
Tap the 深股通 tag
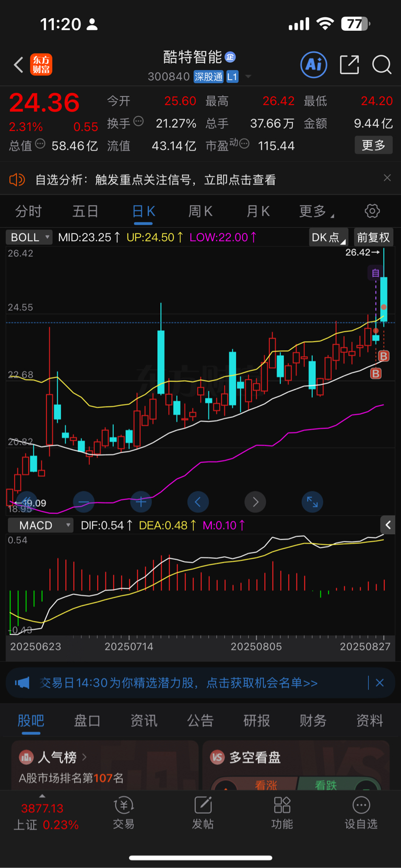[x=209, y=77]
